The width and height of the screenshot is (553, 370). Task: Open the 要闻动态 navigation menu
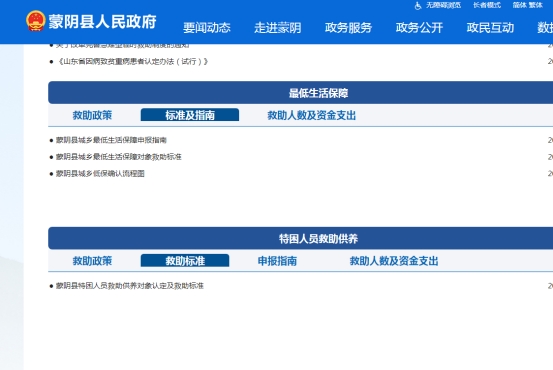(207, 28)
